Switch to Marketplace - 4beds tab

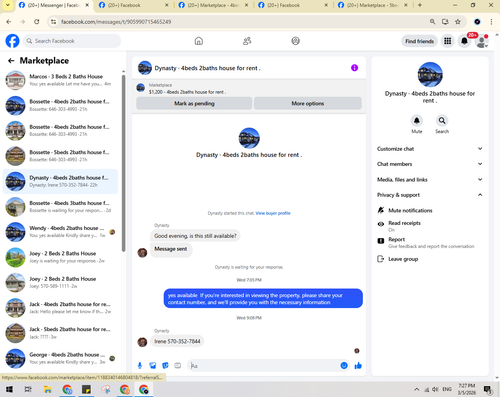tap(213, 5)
